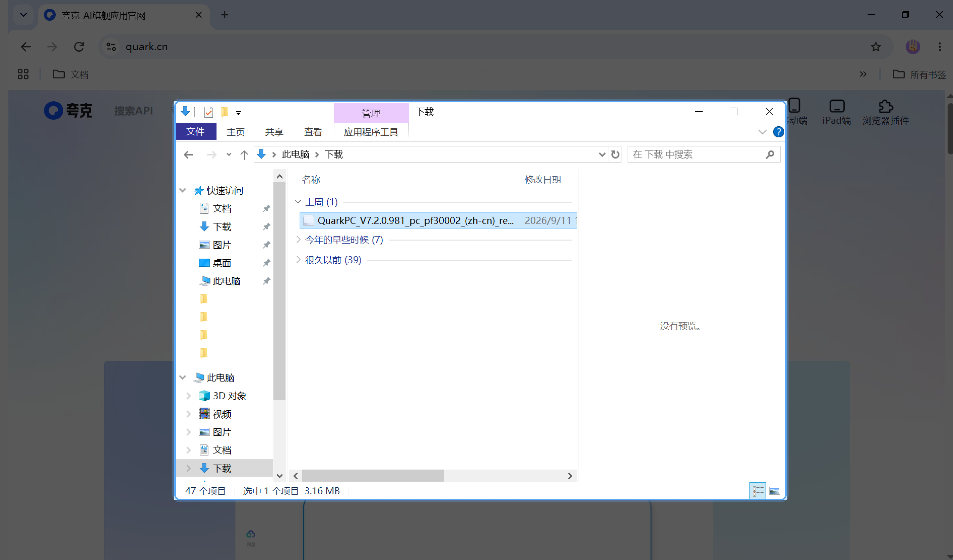Screen dimensions: 953x560
Task: Refresh the 下载 folder view
Action: pyautogui.click(x=615, y=154)
